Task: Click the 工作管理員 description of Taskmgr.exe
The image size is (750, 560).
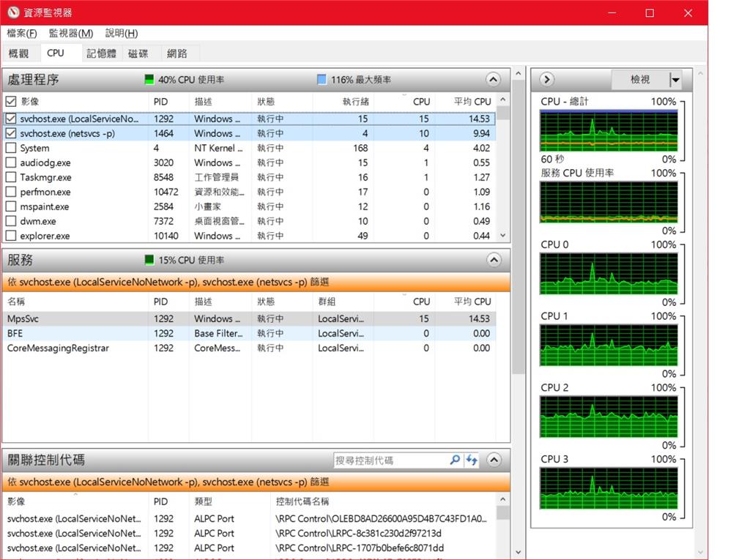Action: 216,177
